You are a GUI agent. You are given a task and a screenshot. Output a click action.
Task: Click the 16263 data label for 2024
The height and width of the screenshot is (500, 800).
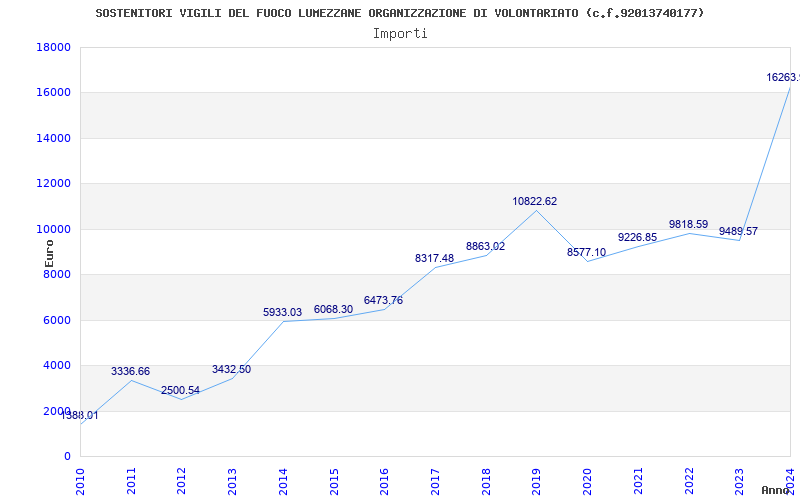point(782,77)
